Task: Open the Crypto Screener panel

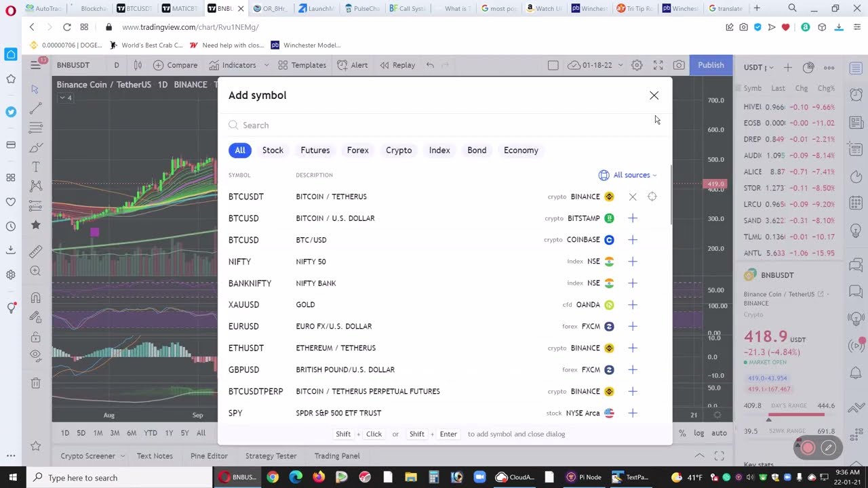Action: point(92,456)
